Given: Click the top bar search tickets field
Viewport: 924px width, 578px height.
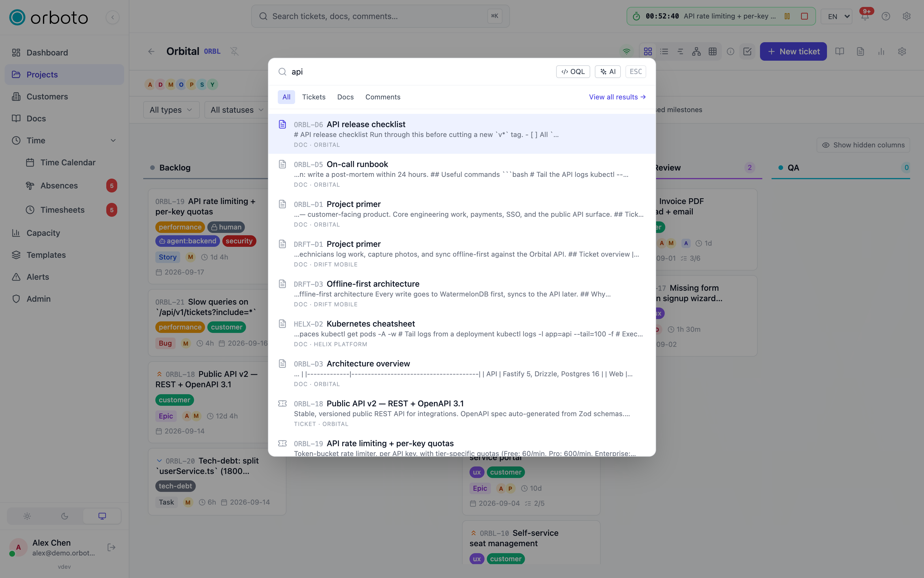Looking at the screenshot, I should [x=380, y=16].
